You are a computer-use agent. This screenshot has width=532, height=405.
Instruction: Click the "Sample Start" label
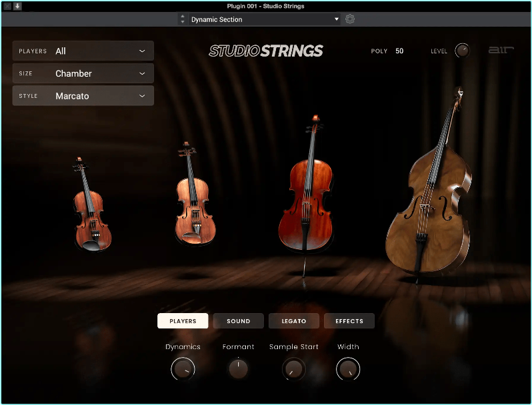coord(294,346)
